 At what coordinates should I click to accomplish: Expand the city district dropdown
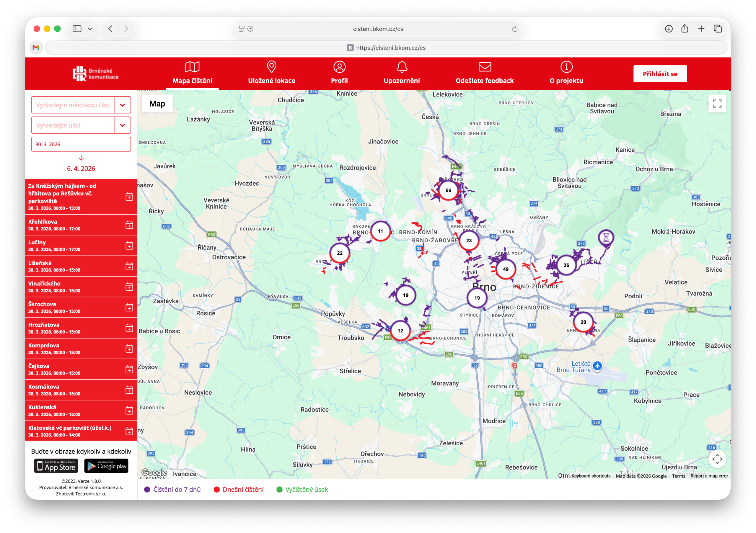123,105
